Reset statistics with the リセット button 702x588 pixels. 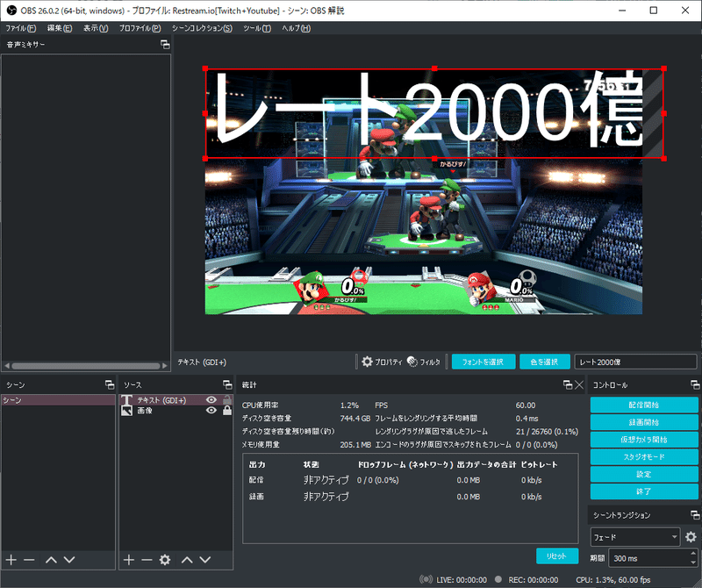[x=557, y=556]
